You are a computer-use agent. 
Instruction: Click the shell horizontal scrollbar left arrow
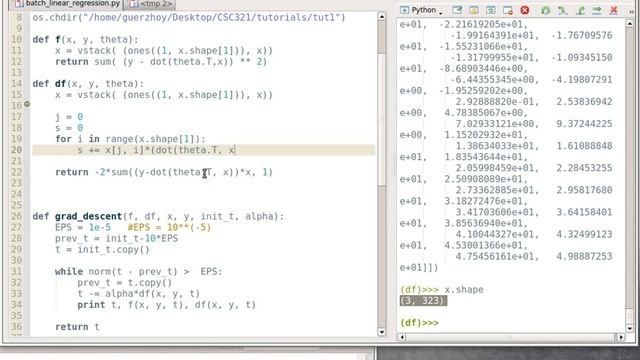click(x=402, y=337)
